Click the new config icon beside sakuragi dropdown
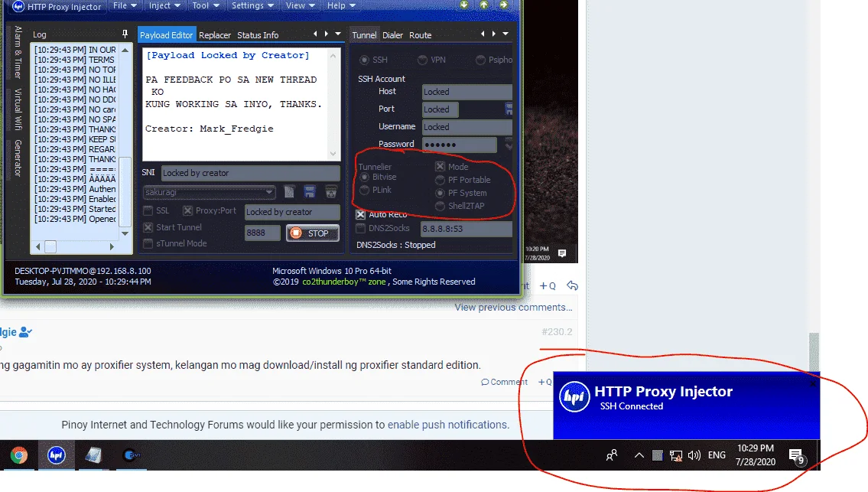The height and width of the screenshot is (492, 868). pyautogui.click(x=289, y=192)
